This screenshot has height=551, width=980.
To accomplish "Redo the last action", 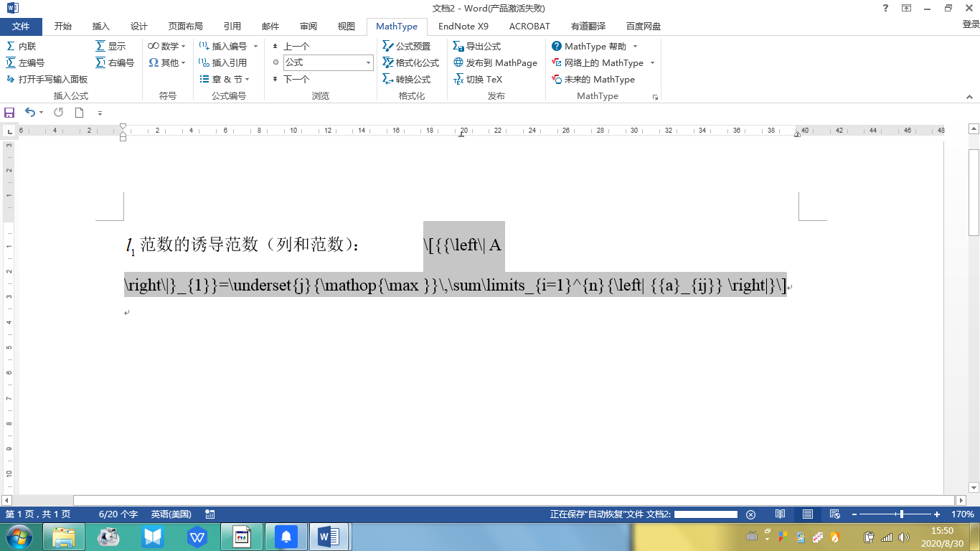I will tap(59, 113).
